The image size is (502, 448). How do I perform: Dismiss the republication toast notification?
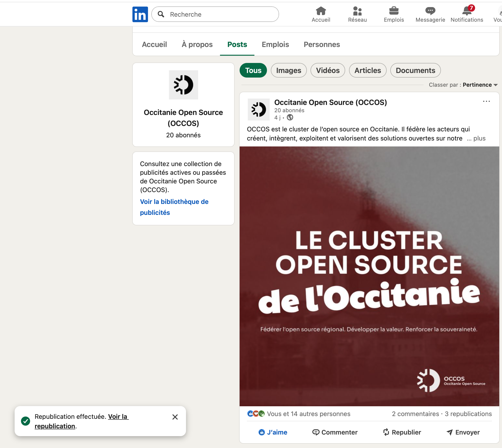click(x=175, y=417)
